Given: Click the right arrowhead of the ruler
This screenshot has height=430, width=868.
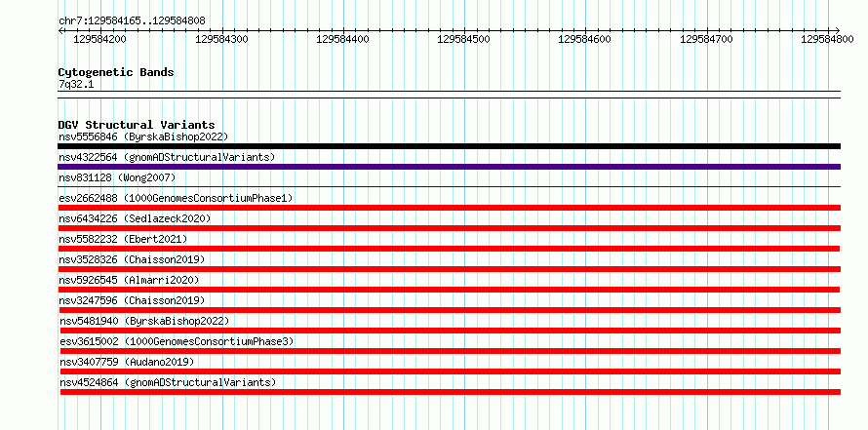Looking at the screenshot, I should tap(838, 30).
